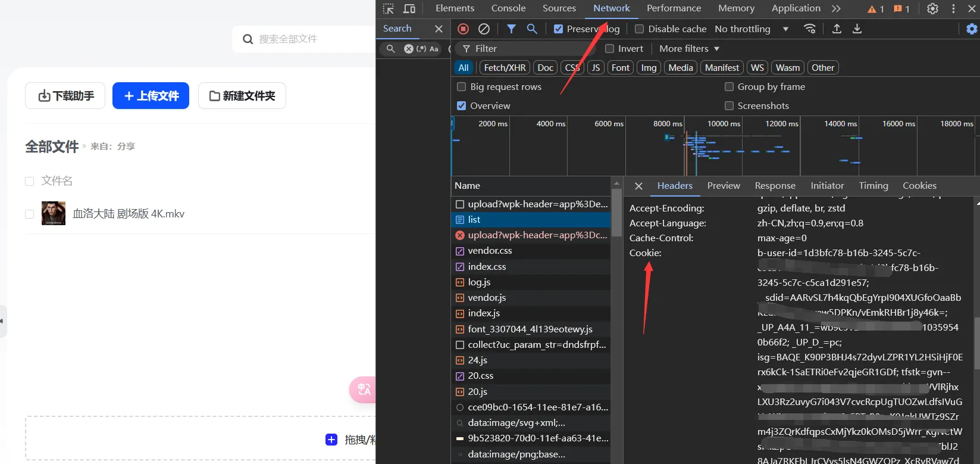This screenshot has width=980, height=464.
Task: Activate the inspect element picker icon
Action: [389, 8]
